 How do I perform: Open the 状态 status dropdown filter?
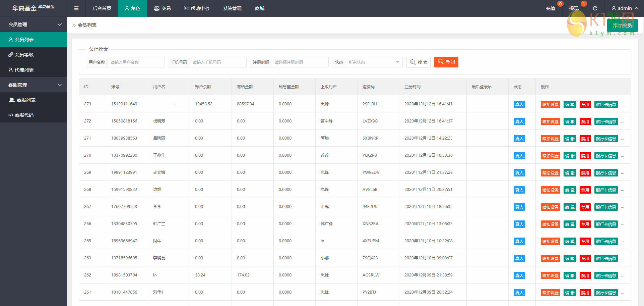coord(374,62)
